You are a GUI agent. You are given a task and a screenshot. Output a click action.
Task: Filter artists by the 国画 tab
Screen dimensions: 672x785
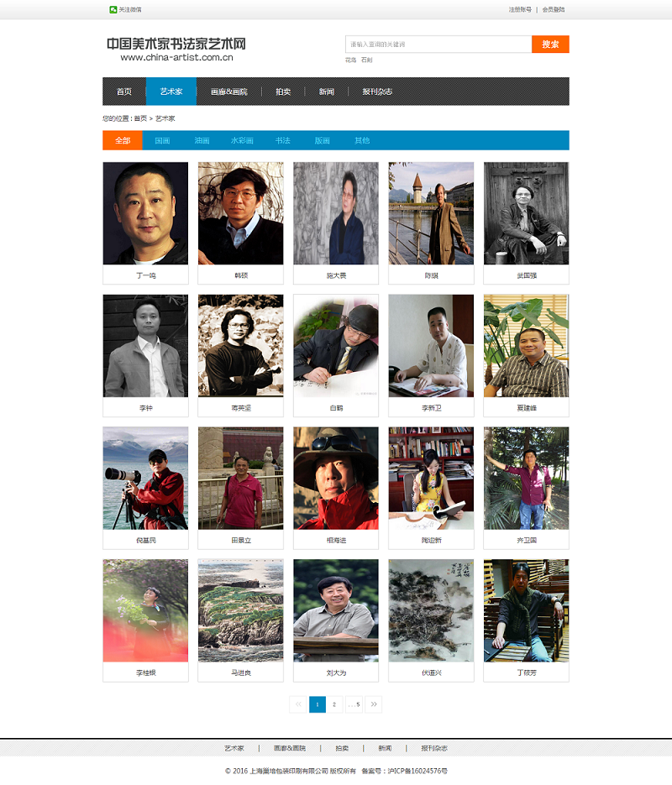point(162,141)
